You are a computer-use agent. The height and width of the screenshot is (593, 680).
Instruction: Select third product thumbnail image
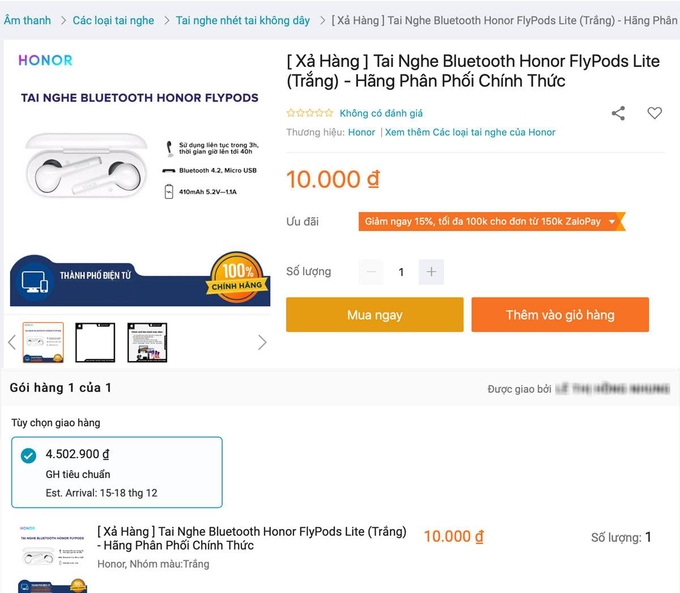147,342
